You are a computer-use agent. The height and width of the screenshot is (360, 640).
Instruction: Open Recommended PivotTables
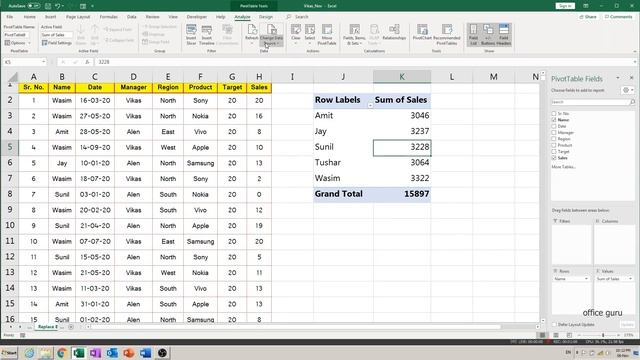click(x=447, y=34)
